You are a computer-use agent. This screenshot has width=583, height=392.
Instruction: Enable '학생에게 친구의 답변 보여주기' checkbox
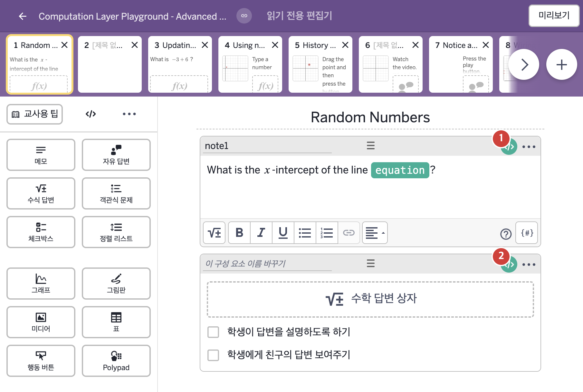coord(213,355)
